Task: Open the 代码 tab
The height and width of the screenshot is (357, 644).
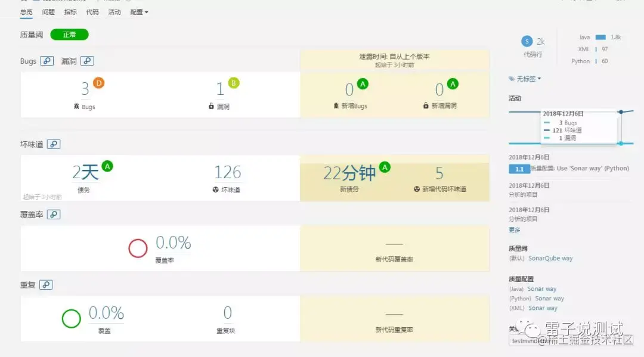Action: pyautogui.click(x=92, y=13)
